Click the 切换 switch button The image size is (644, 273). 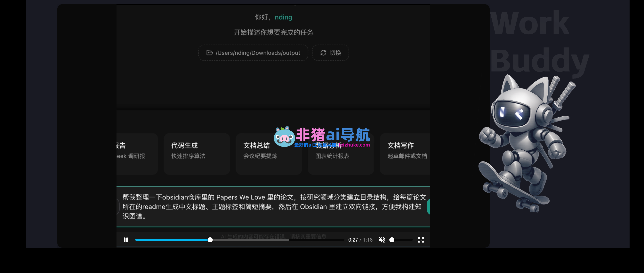coord(330,53)
